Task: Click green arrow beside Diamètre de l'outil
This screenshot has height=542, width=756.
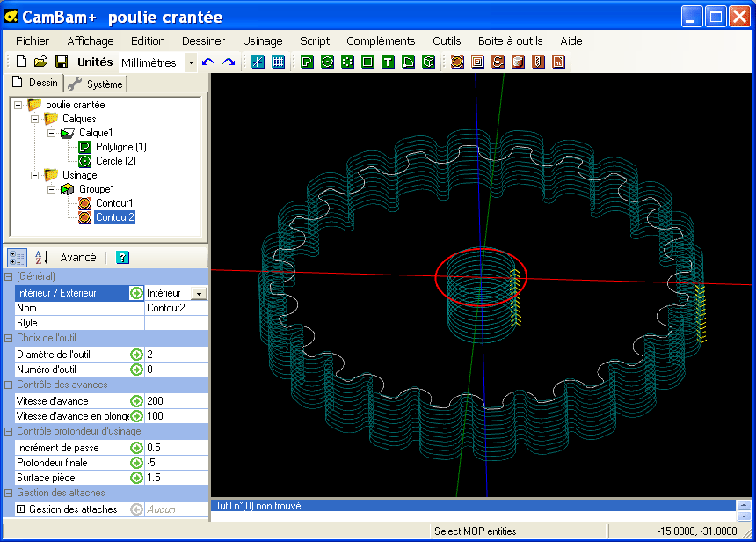Action: tap(136, 355)
